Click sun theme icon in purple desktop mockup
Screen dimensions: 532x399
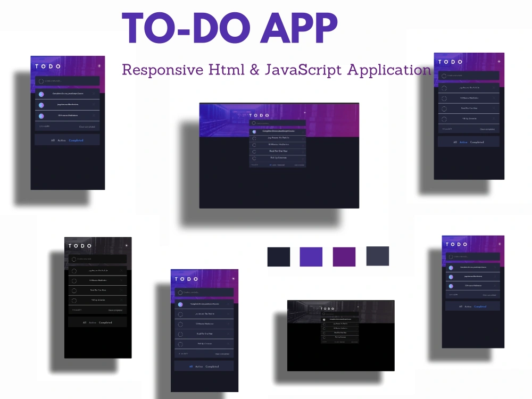[305, 112]
